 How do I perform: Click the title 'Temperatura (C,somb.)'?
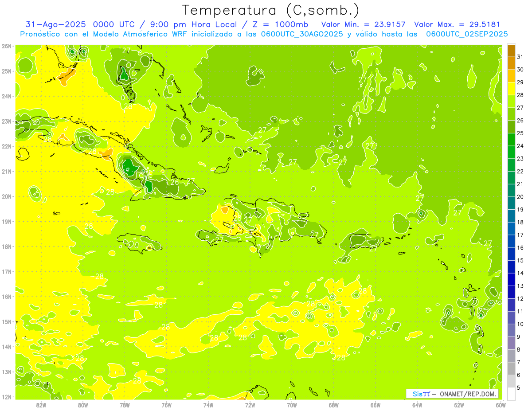271,10
